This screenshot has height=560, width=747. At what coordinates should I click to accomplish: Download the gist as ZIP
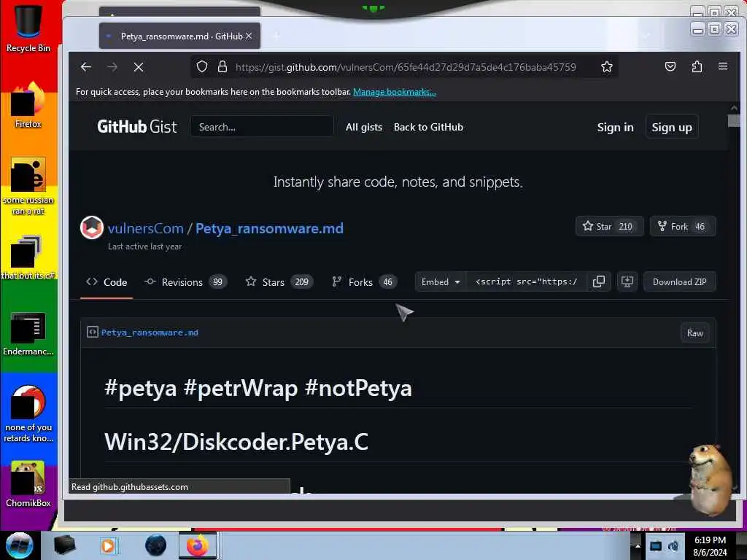pyautogui.click(x=679, y=282)
